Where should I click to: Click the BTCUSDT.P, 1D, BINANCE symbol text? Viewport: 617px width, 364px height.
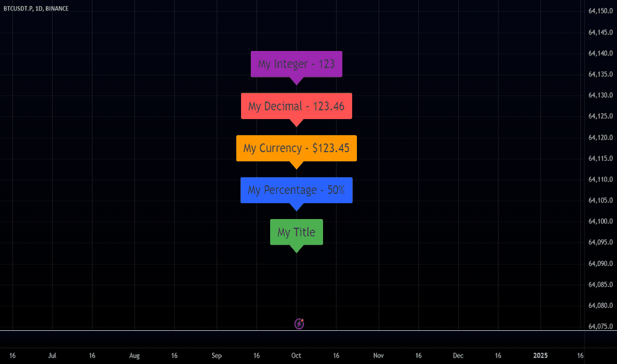[36, 8]
